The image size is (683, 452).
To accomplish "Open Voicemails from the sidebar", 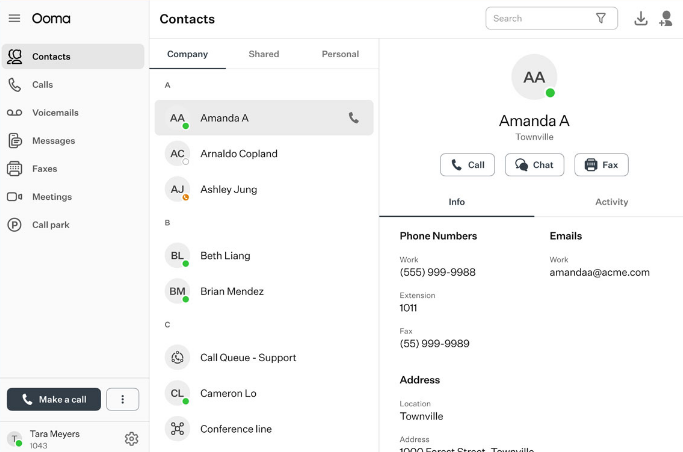I will 55,113.
